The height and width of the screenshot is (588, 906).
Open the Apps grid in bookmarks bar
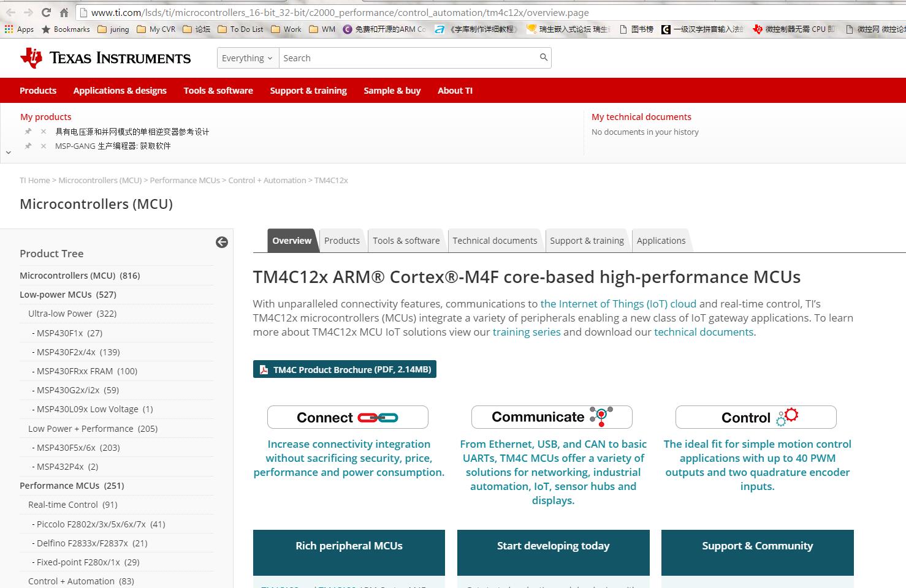(19, 29)
